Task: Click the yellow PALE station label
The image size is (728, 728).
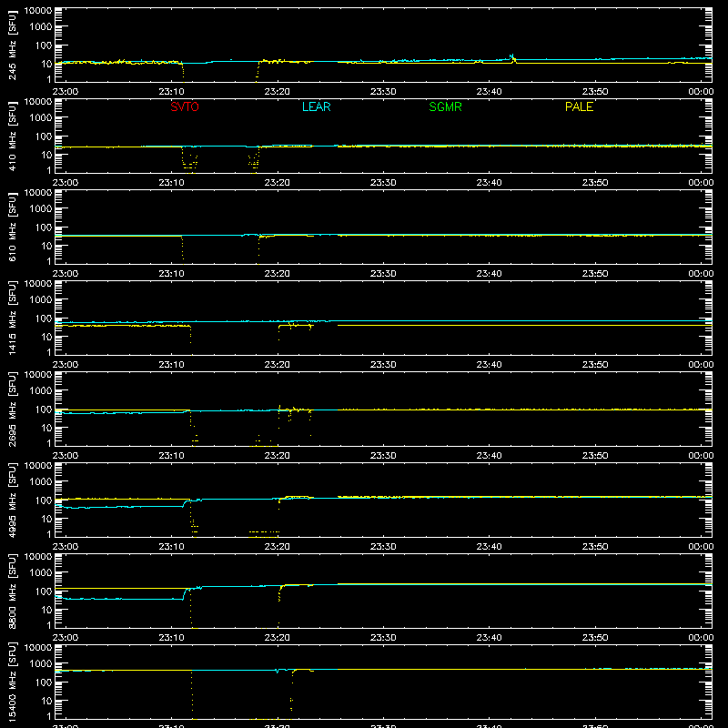Action: (x=579, y=106)
